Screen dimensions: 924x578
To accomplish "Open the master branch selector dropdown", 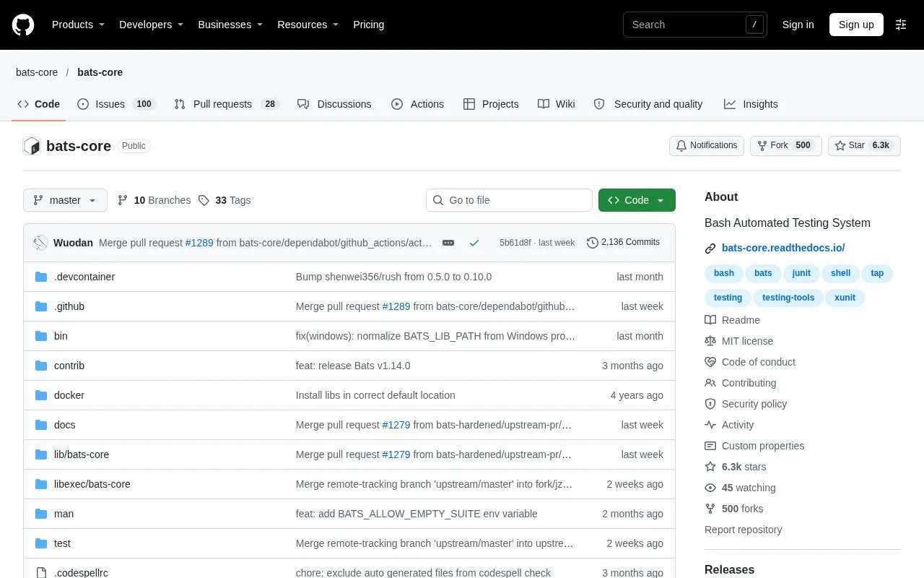I will click(65, 200).
